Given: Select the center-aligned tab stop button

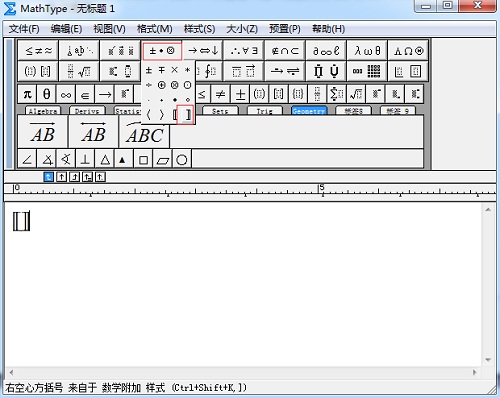Looking at the screenshot, I should (x=61, y=177).
